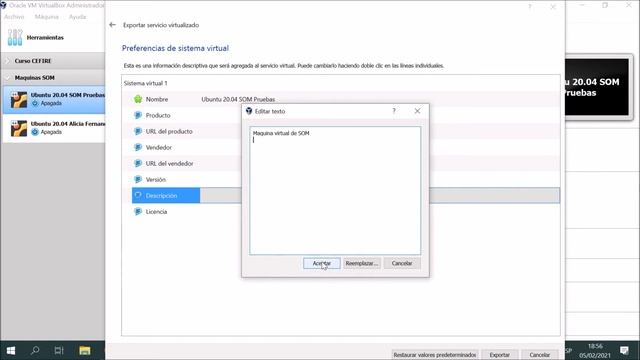Click the Oracle VM VirtualBox title bar icon
The width and height of the screenshot is (640, 360).
click(x=4, y=5)
